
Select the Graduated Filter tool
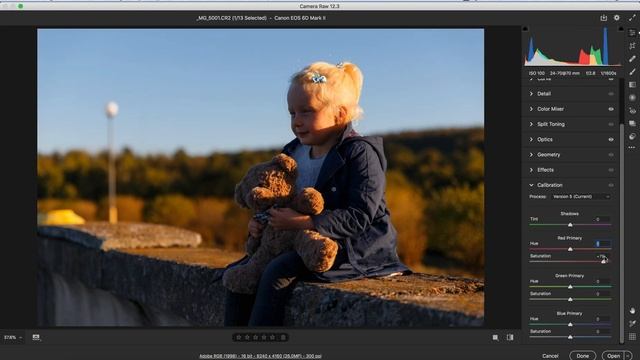click(x=632, y=84)
